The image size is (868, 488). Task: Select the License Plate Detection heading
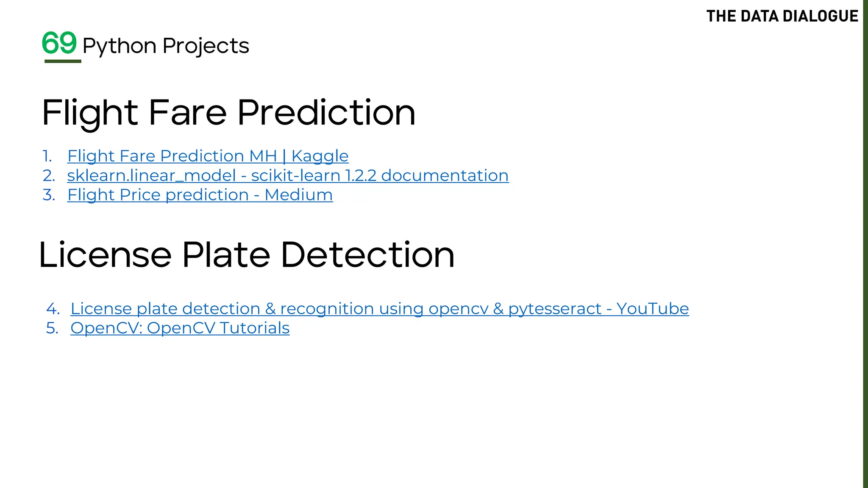pyautogui.click(x=247, y=255)
